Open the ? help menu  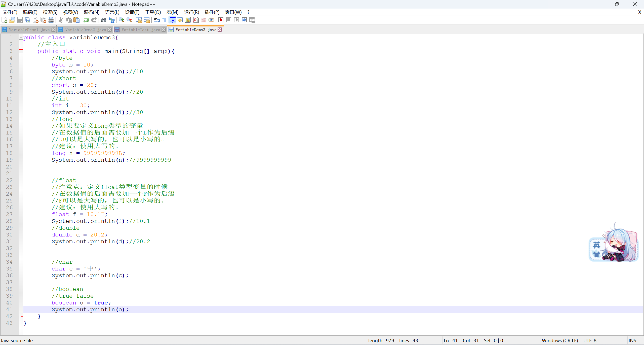[x=249, y=12]
